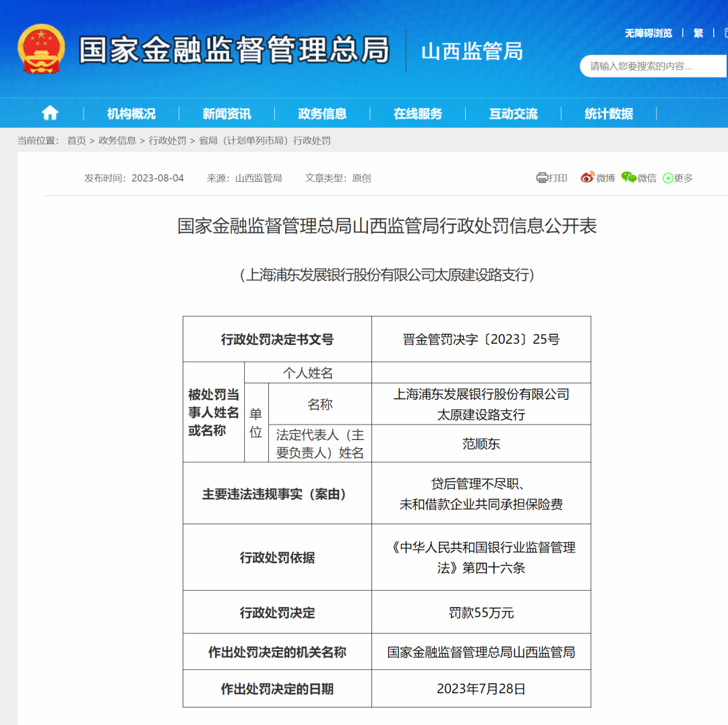Click the source text 山西监管局
This screenshot has height=725, width=728.
[259, 179]
